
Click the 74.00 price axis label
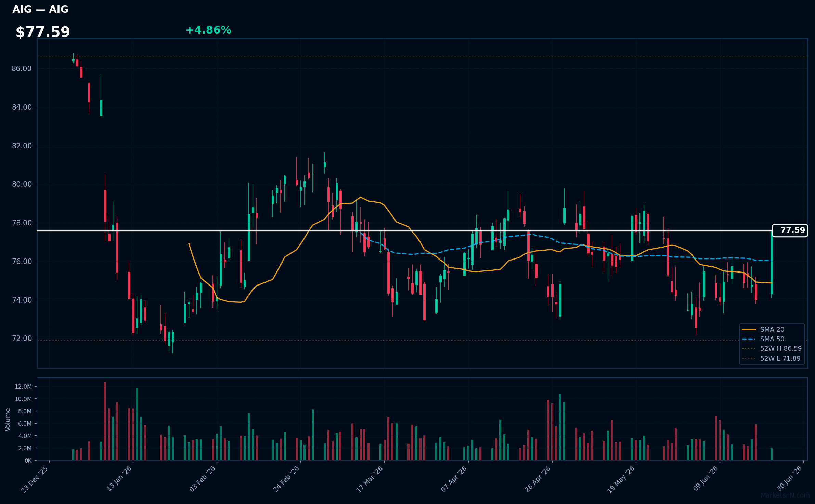pos(22,300)
